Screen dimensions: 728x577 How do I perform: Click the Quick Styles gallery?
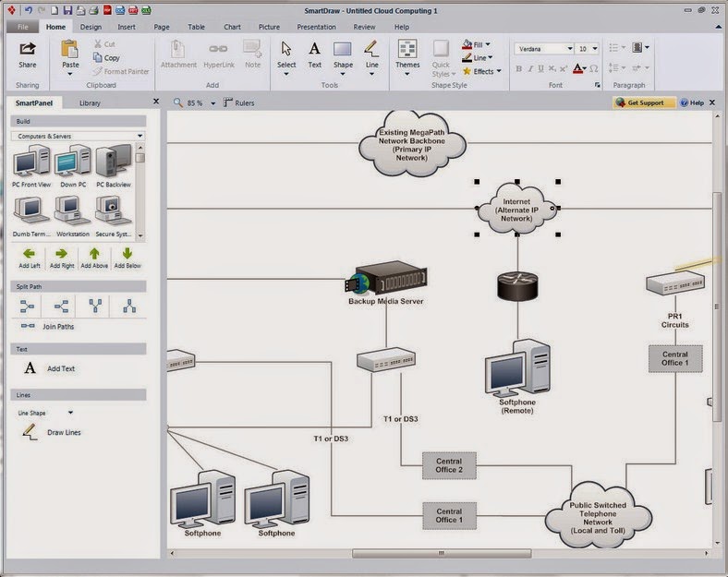441,58
